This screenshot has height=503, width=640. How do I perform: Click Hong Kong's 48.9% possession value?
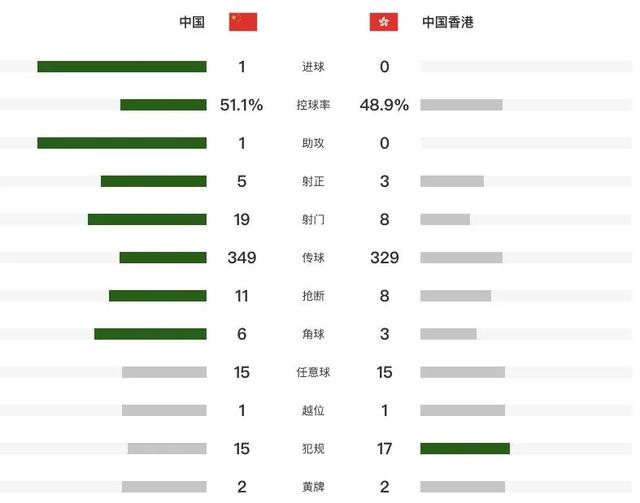(384, 105)
